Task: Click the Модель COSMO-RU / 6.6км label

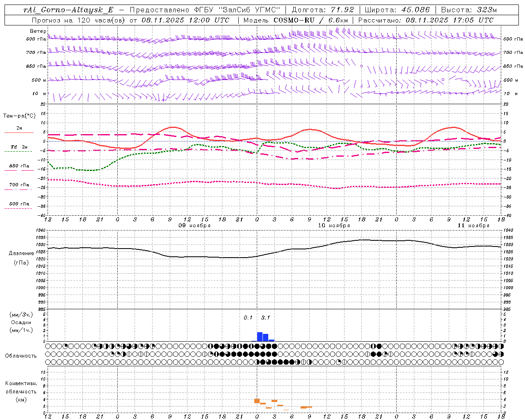Action: (296, 20)
